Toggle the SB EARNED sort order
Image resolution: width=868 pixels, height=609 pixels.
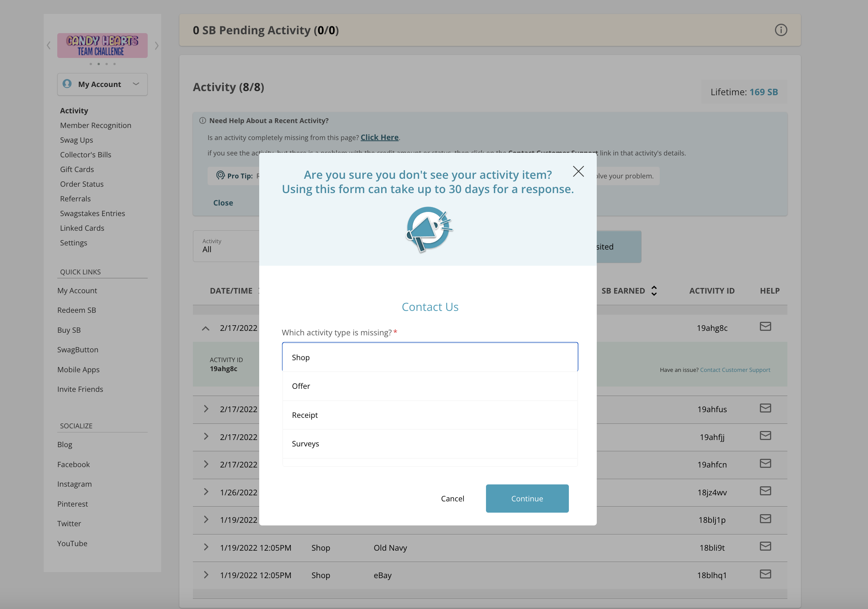tap(654, 291)
